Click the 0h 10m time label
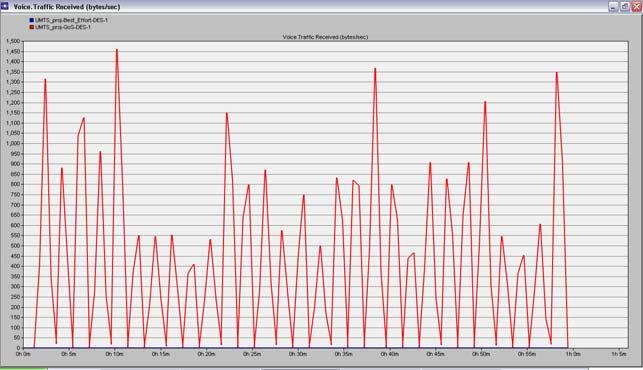 coord(114,354)
